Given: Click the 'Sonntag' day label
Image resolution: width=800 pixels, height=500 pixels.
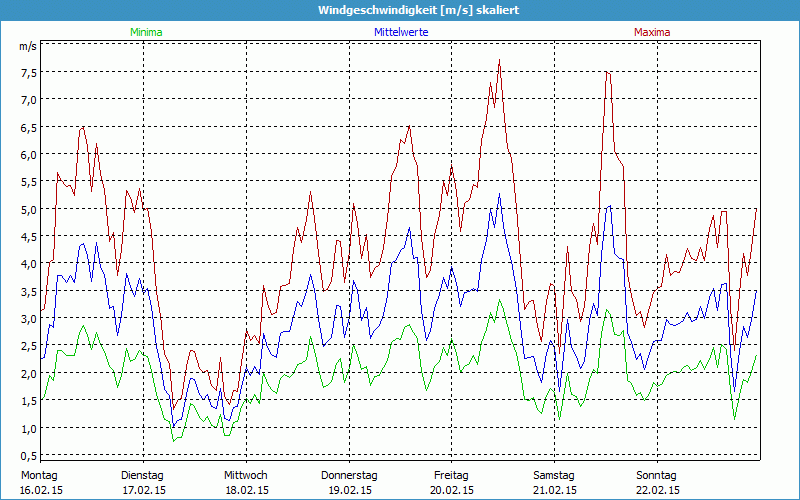Looking at the screenshot, I should click(x=656, y=476).
